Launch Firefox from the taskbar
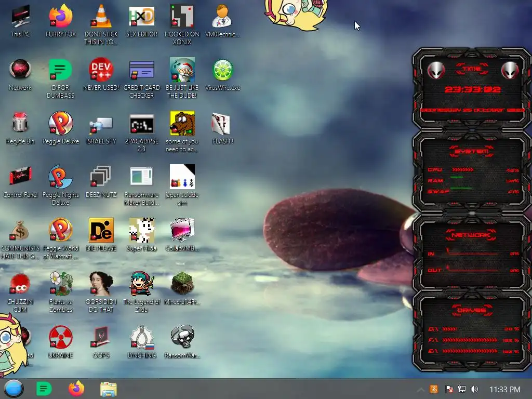Screen dimensions: 532x399 (76, 389)
